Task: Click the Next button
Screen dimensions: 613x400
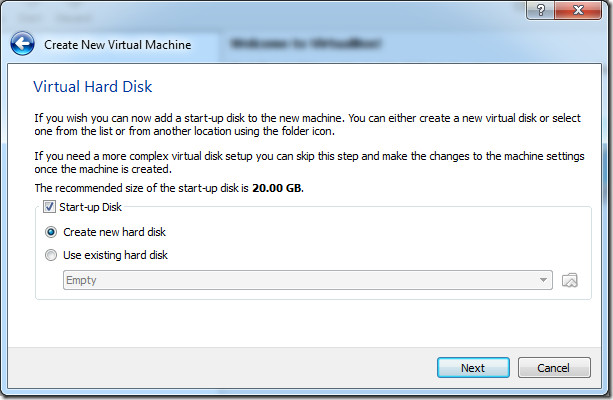Action: tap(473, 368)
